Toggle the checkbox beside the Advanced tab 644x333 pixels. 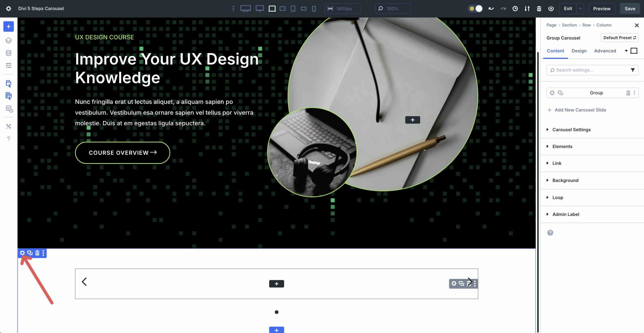click(634, 51)
